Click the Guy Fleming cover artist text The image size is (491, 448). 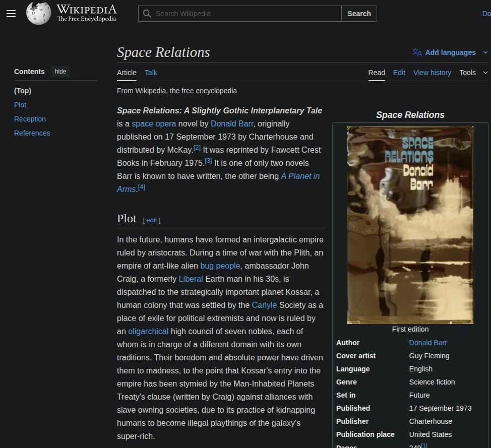tap(429, 356)
